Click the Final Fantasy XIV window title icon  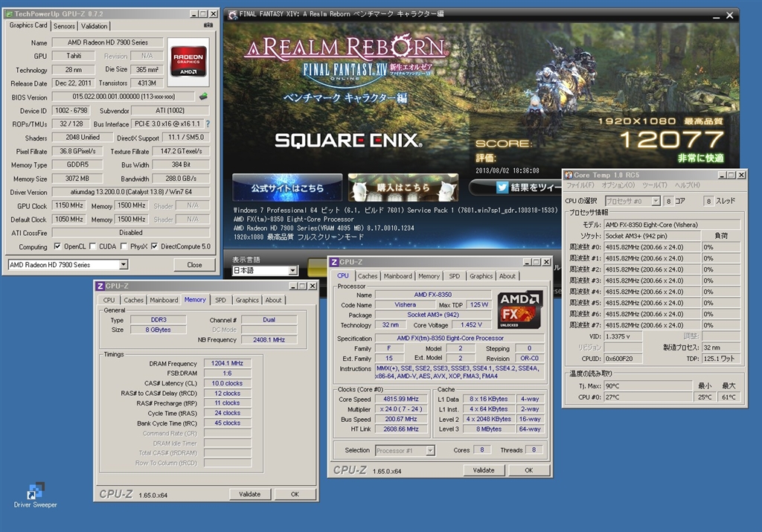(233, 14)
